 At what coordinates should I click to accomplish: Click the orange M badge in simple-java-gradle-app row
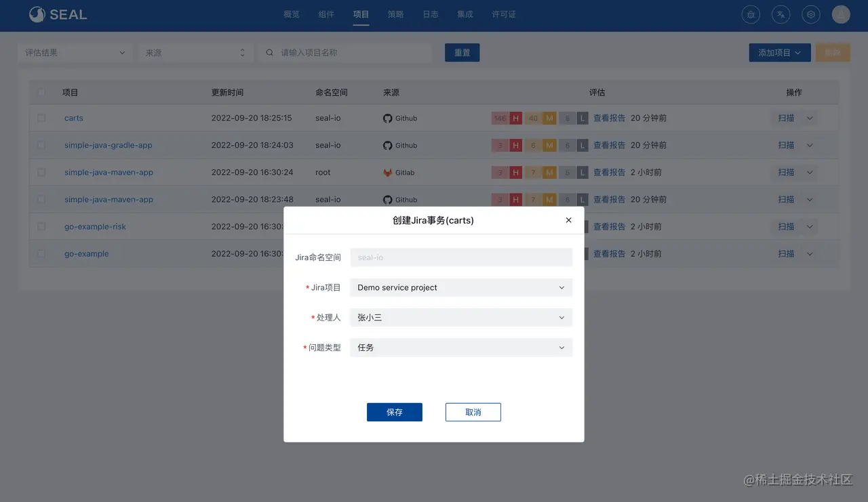(x=549, y=145)
